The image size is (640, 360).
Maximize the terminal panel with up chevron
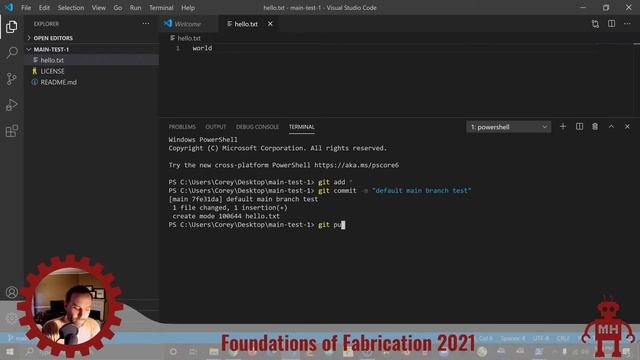pyautogui.click(x=611, y=127)
